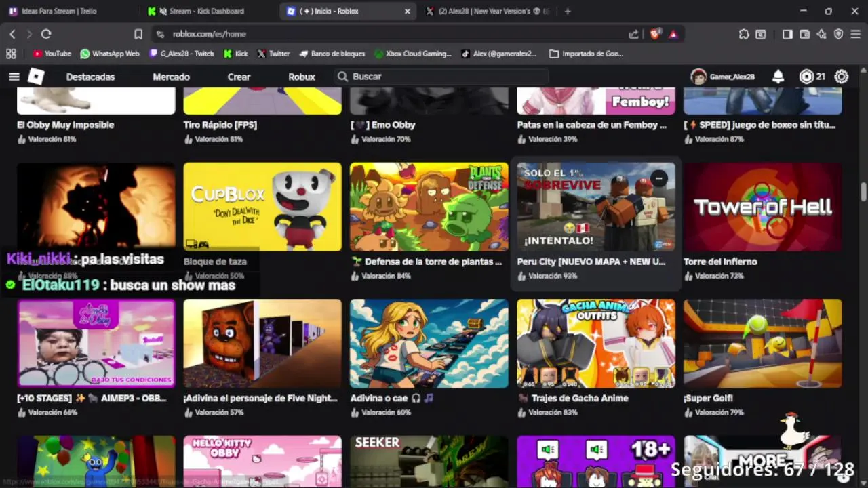Open Brave Shields lion icon
Image resolution: width=868 pixels, height=488 pixels.
pos(655,34)
